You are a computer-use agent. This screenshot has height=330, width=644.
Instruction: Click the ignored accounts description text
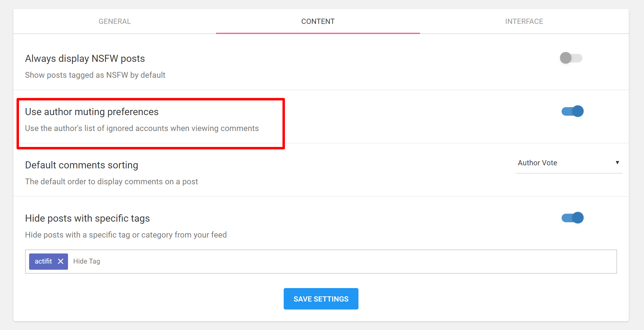(x=142, y=128)
